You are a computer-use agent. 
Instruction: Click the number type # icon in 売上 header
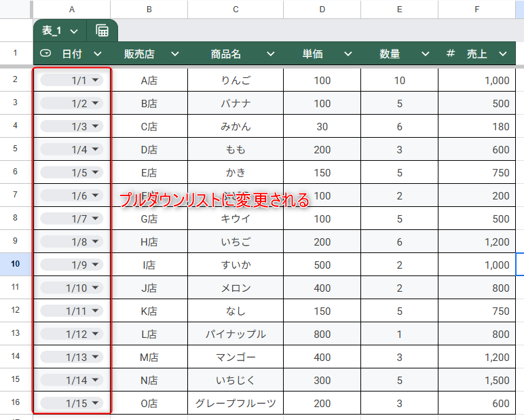[450, 54]
